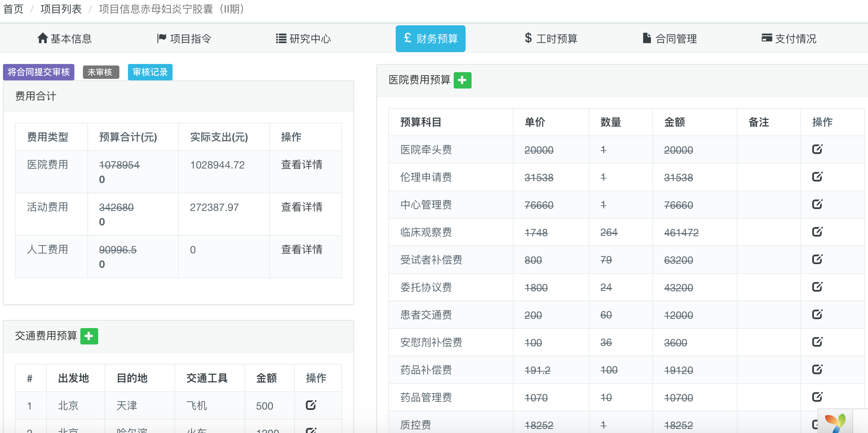Edit the 伦理申请费 budget row

point(817,177)
